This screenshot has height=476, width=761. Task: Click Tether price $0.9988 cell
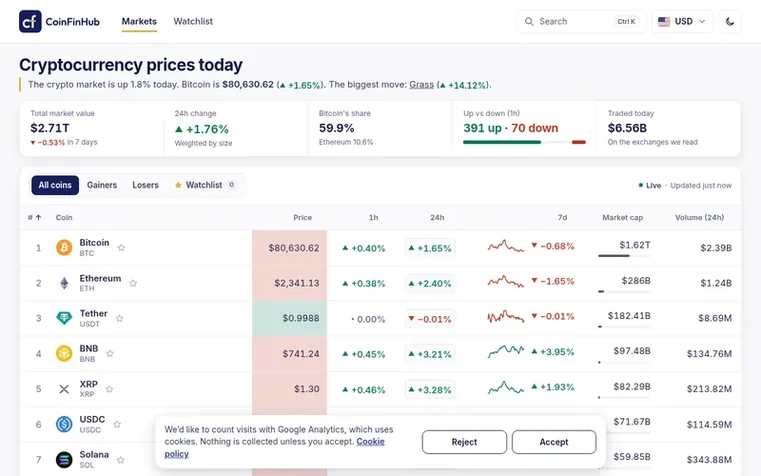[289, 318]
